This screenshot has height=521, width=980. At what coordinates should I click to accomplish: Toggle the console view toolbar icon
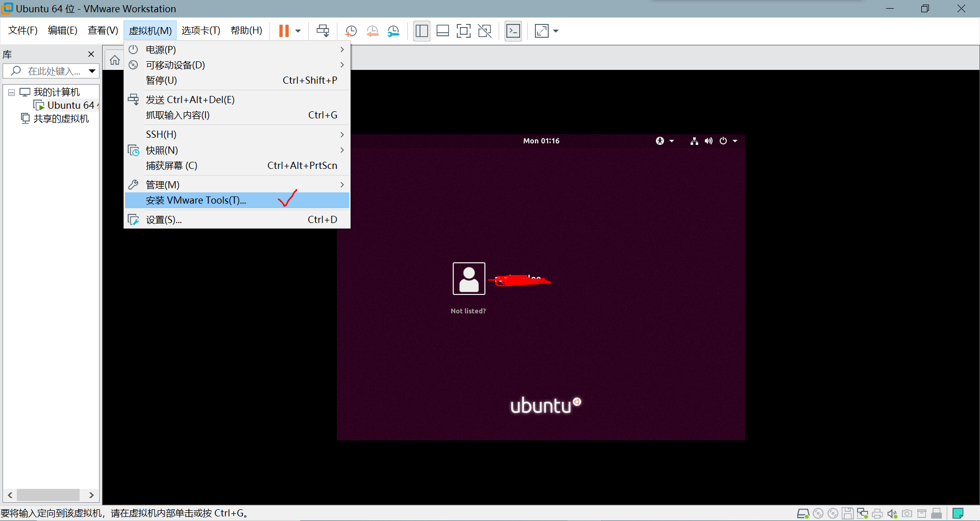pyautogui.click(x=513, y=31)
